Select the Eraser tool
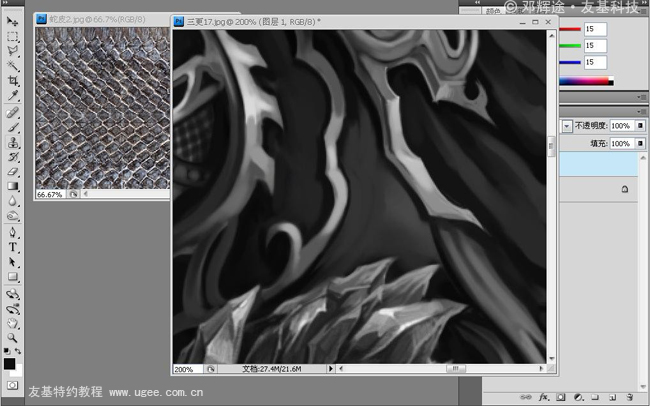This screenshot has width=650, height=406. [13, 172]
